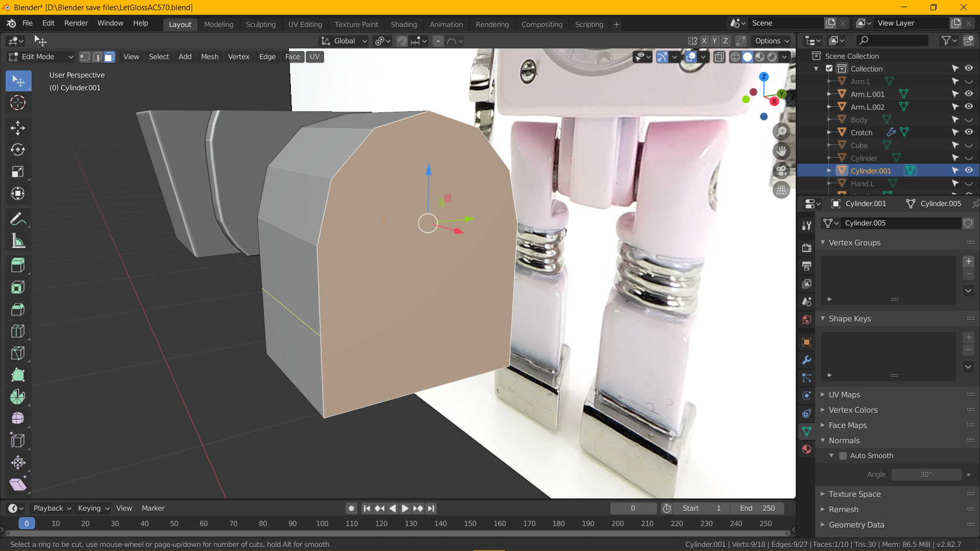The height and width of the screenshot is (551, 980).
Task: Switch to face select mode
Action: tap(109, 57)
